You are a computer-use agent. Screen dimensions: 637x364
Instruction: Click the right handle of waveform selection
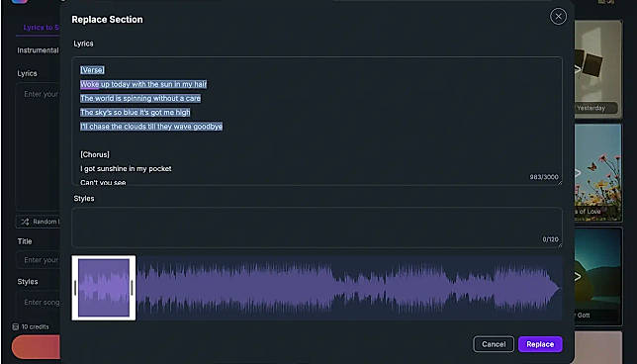pyautogui.click(x=132, y=288)
